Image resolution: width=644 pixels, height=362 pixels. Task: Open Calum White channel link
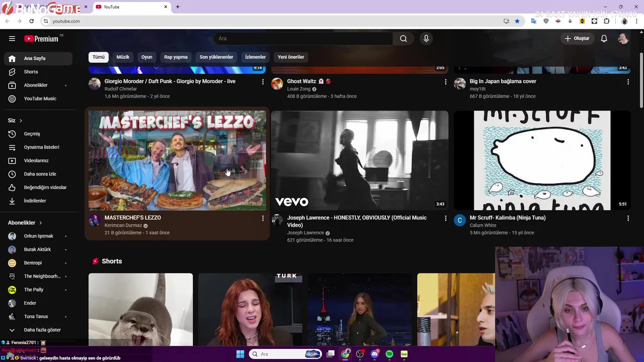(x=483, y=225)
